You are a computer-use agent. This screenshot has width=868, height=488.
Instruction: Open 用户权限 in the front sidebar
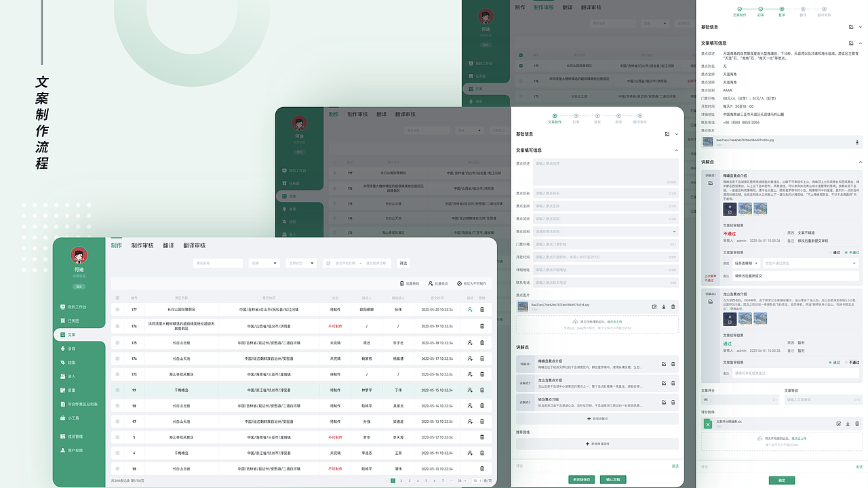72,450
